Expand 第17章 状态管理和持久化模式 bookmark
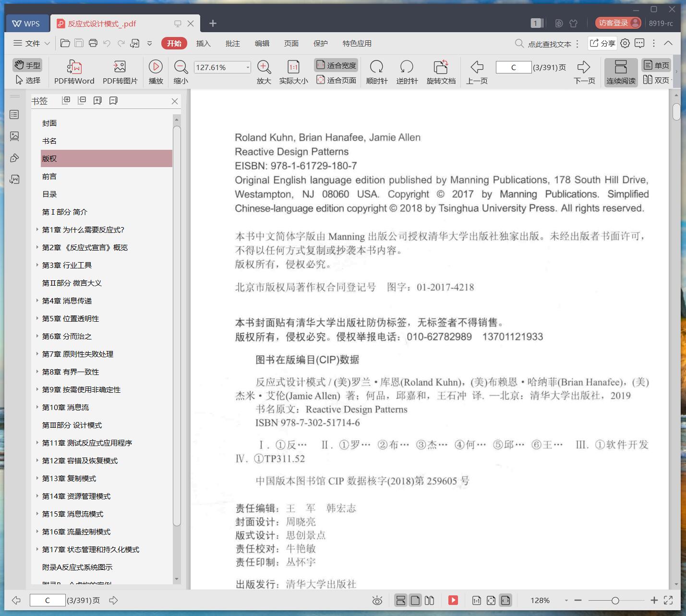This screenshot has height=616, width=686. (37, 549)
